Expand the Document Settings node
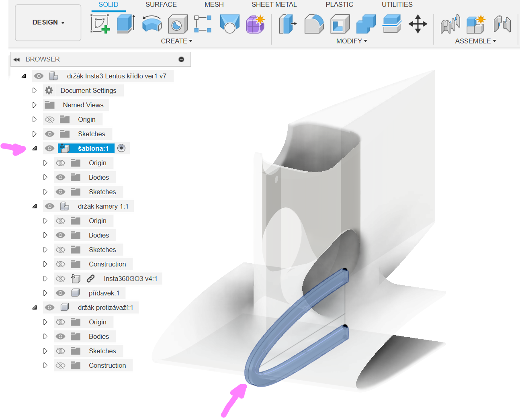 coord(35,90)
